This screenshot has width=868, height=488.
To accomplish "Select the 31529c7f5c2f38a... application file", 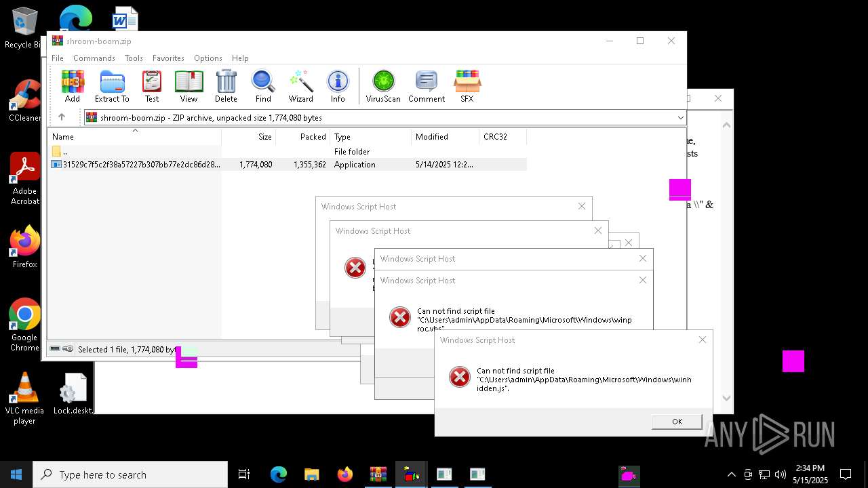I will point(288,165).
